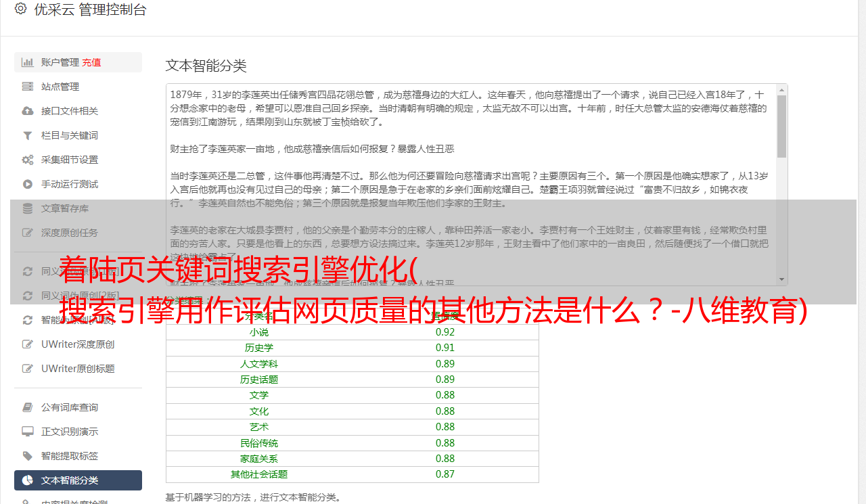Click the 历史话题 category cell
The height and width of the screenshot is (504, 866).
259,380
